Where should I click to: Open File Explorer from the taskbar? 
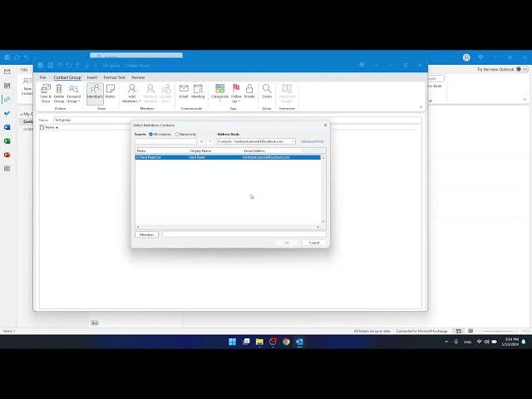click(259, 342)
